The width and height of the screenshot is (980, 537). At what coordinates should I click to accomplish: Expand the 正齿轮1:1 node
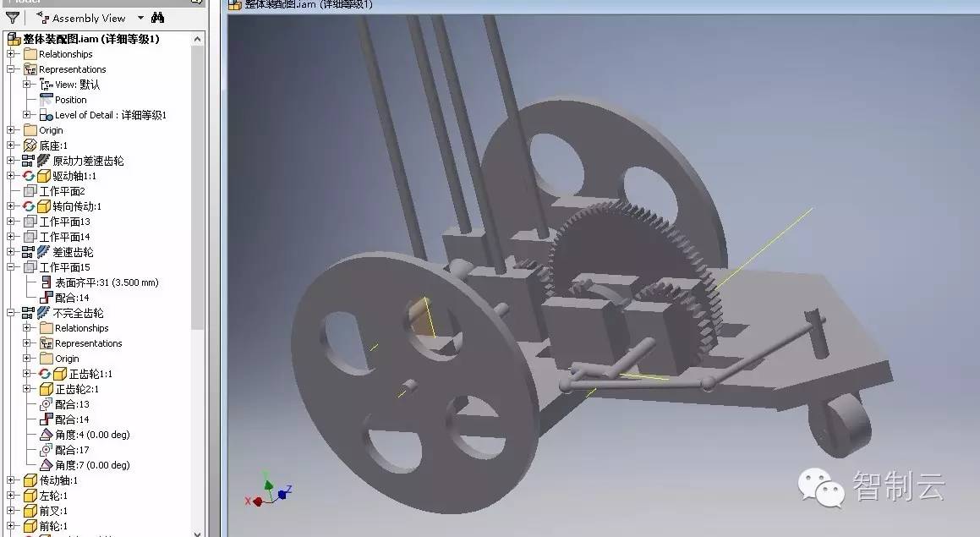click(x=27, y=374)
